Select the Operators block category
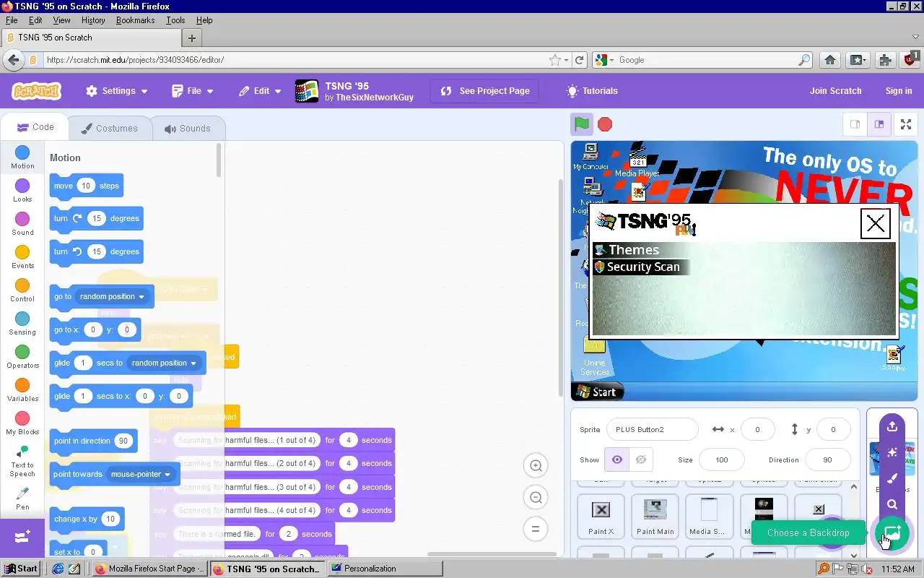The image size is (924, 578). coord(22,356)
